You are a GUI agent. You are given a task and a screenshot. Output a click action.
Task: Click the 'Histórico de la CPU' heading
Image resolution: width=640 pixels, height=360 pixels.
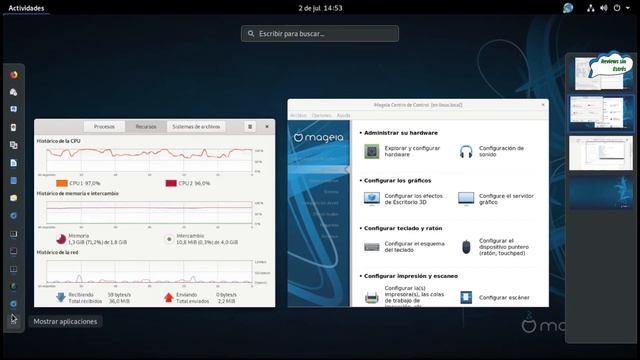point(58,141)
